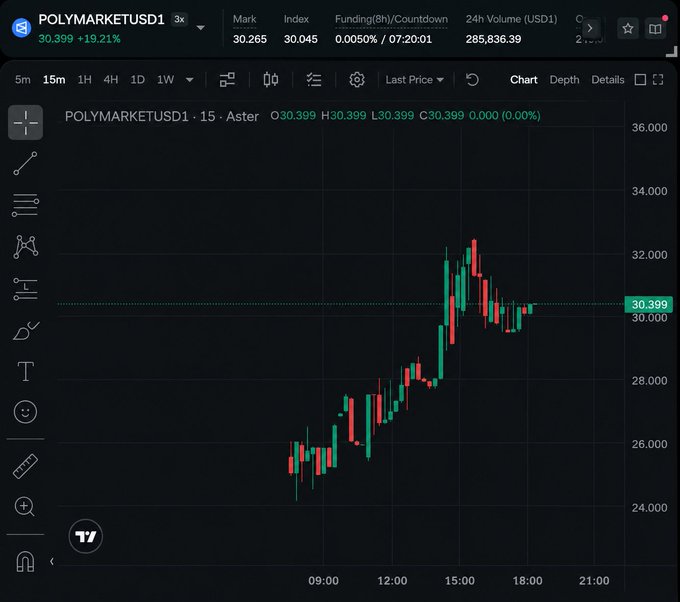The height and width of the screenshot is (602, 680).
Task: Show next header stats arrow
Action: [x=590, y=29]
